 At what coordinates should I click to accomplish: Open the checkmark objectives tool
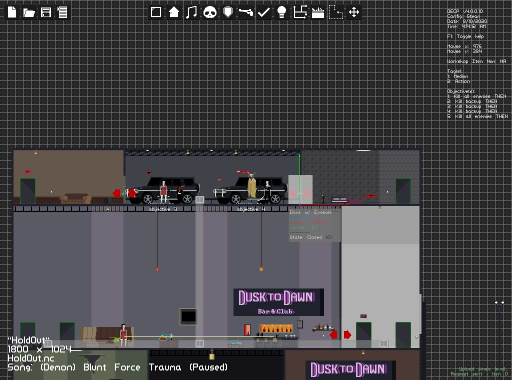(264, 12)
